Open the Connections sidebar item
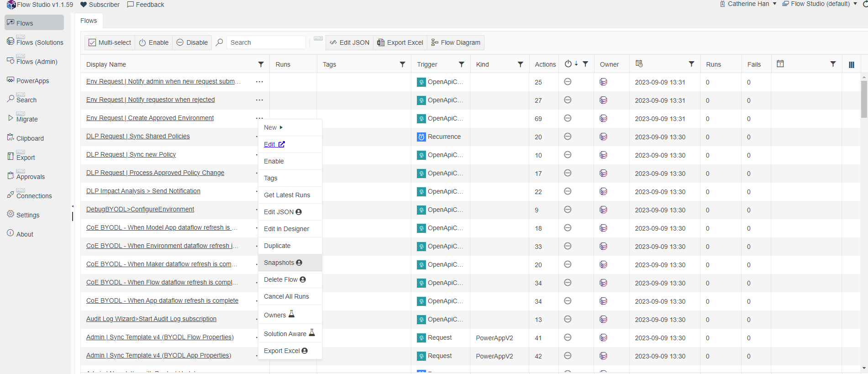 click(34, 196)
